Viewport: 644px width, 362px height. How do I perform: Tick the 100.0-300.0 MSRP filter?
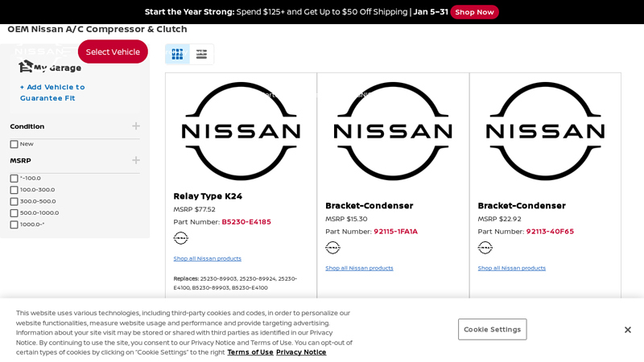[x=14, y=191]
